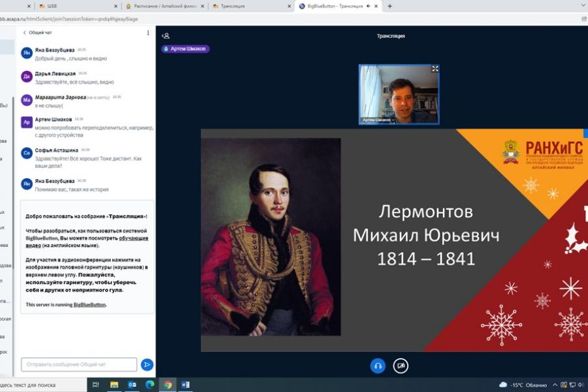This screenshot has width=588, height=392.
Task: Leave audio with headphone button
Action: (378, 366)
